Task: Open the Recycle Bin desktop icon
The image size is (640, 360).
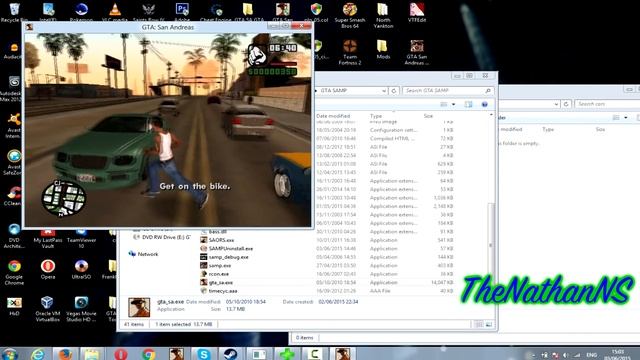Action: click(x=14, y=11)
